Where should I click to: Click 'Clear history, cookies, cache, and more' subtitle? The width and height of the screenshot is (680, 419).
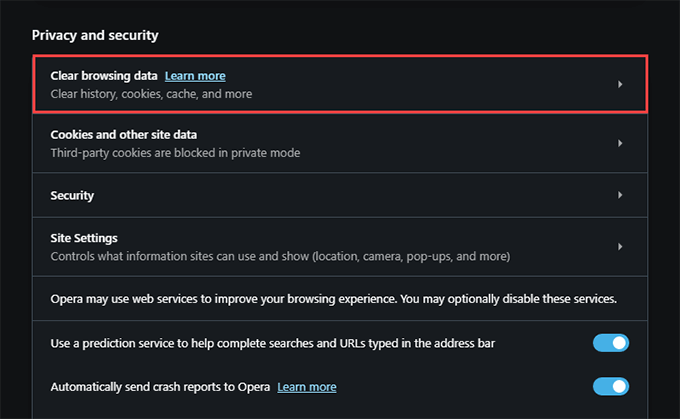coord(151,95)
